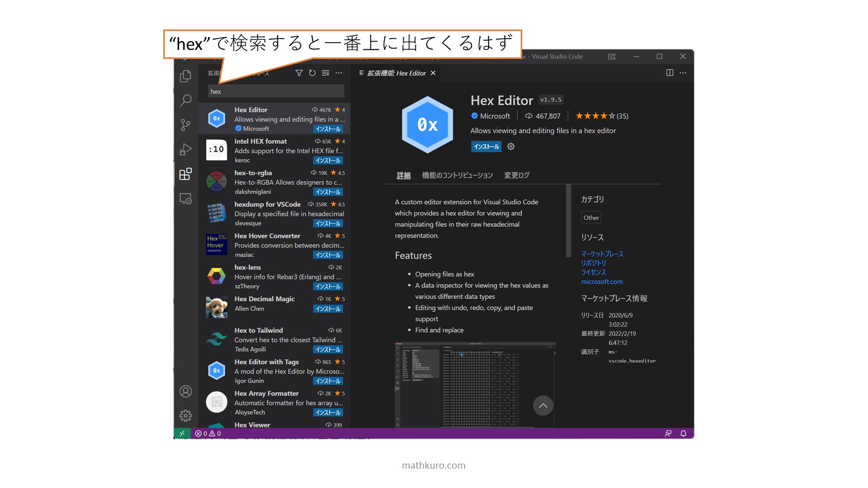The height and width of the screenshot is (488, 868).
Task: Click Hex Editor extension tab
Action: tap(396, 73)
